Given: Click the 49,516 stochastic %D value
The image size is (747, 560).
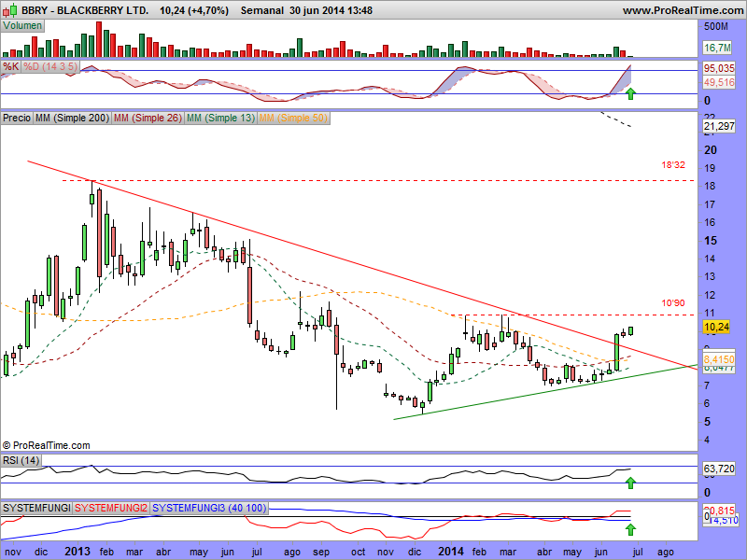Looking at the screenshot, I should point(719,82).
